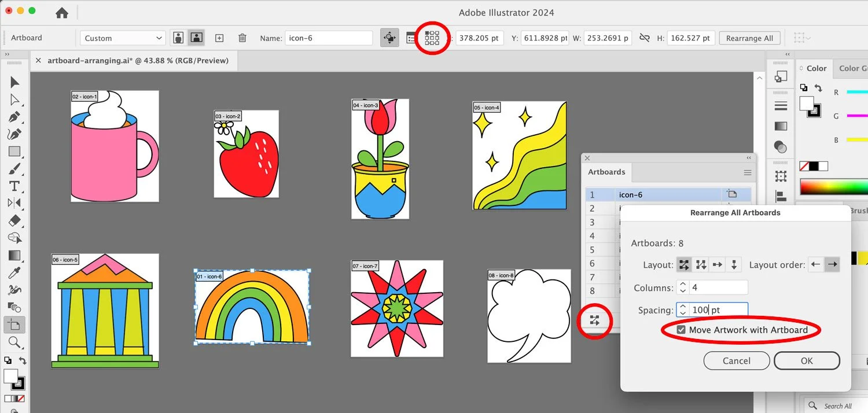Click the trash icon to delete the artboard
This screenshot has height=413, width=868.
pos(242,38)
